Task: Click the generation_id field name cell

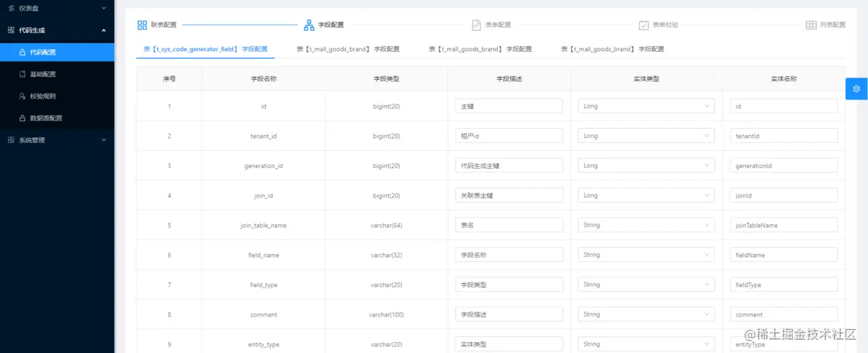Action: (263, 166)
